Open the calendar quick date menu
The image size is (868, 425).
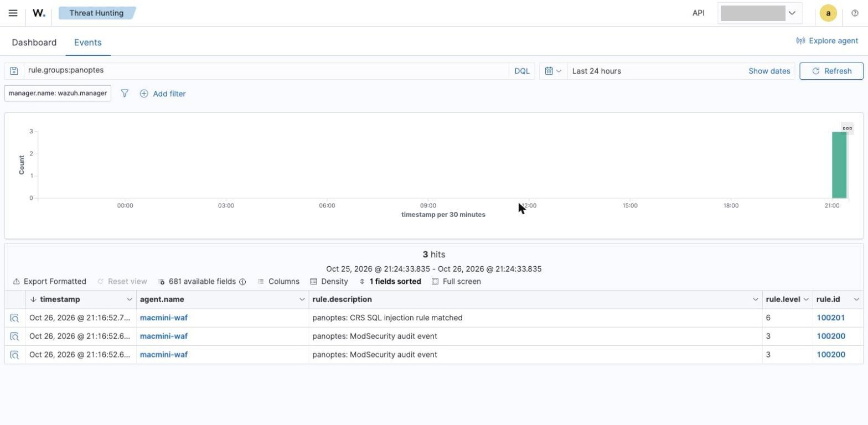pos(553,71)
